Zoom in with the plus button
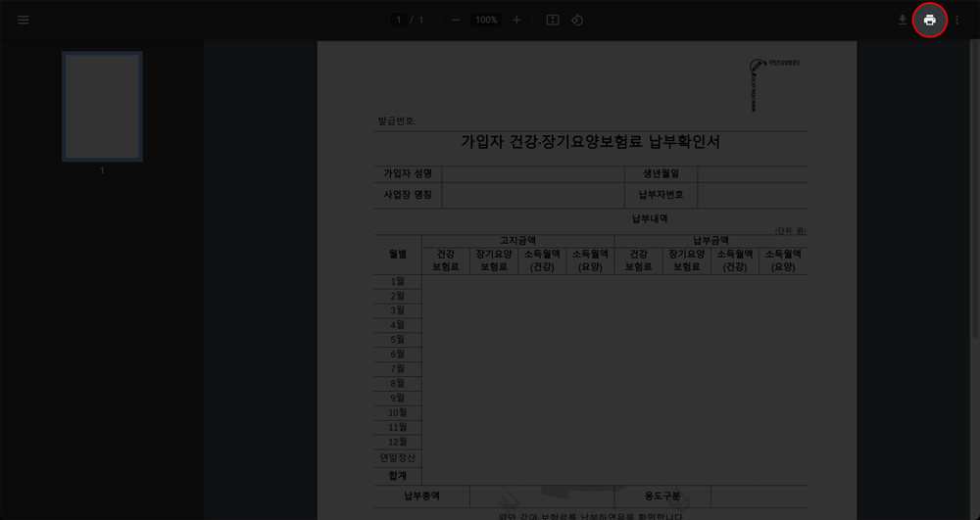 click(516, 20)
